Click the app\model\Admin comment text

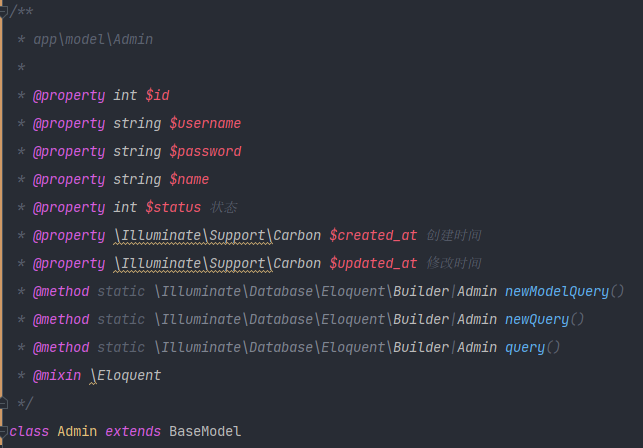point(93,39)
